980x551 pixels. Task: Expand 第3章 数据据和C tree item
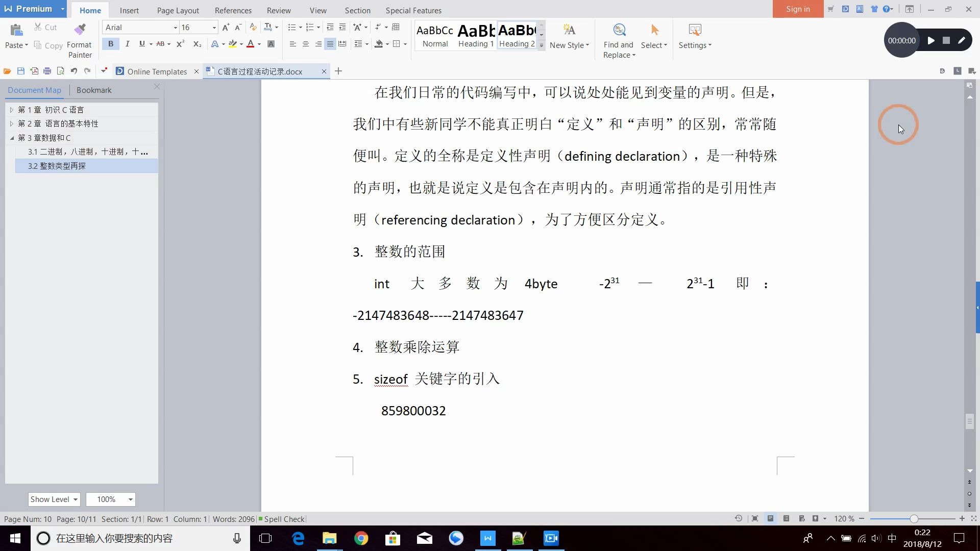11,137
